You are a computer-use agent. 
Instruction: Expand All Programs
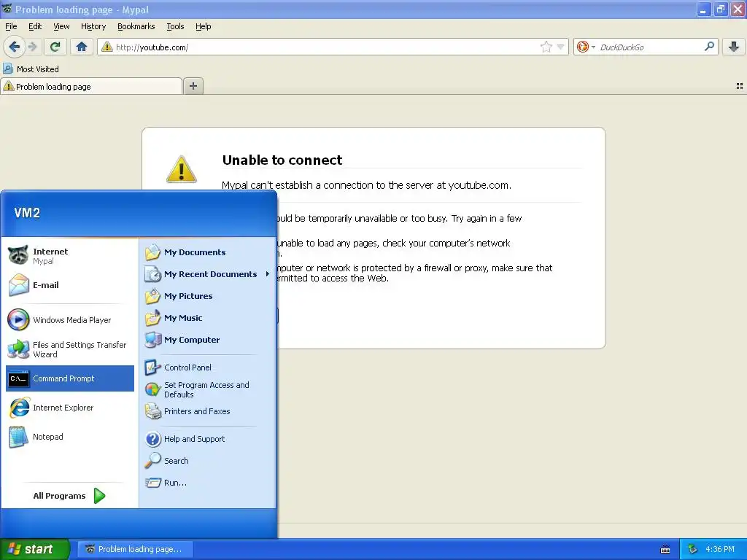69,496
